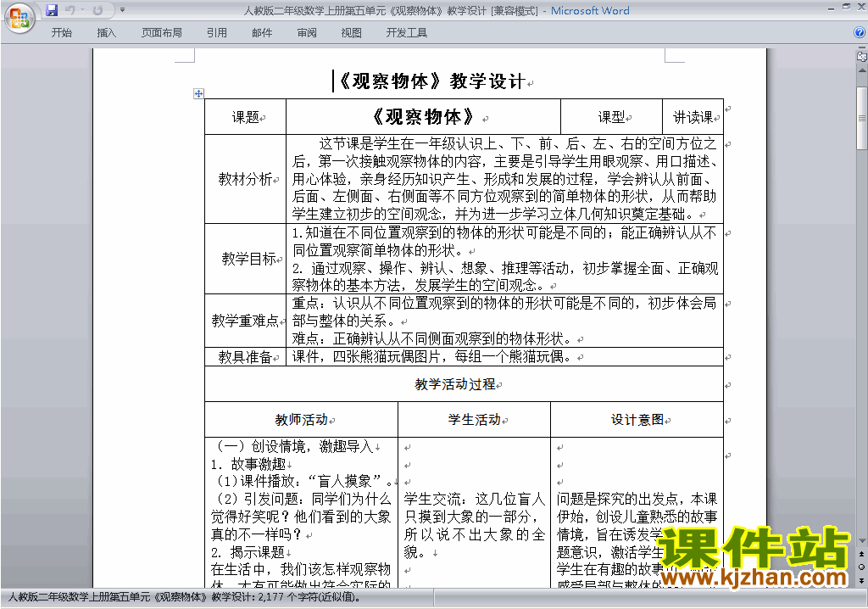Click the 教具准备 row label
Viewport: 868px width, 609px height.
246,357
